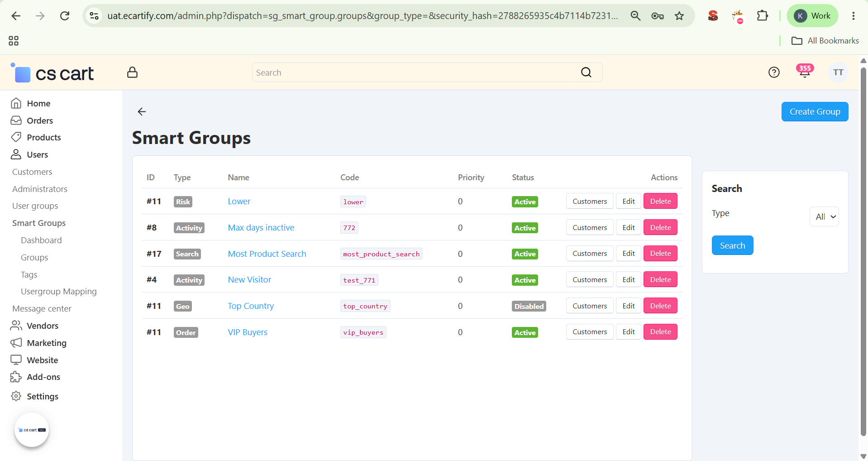Open the browser extensions puzzle icon
Viewport: 868px width, 461px height.
click(763, 16)
